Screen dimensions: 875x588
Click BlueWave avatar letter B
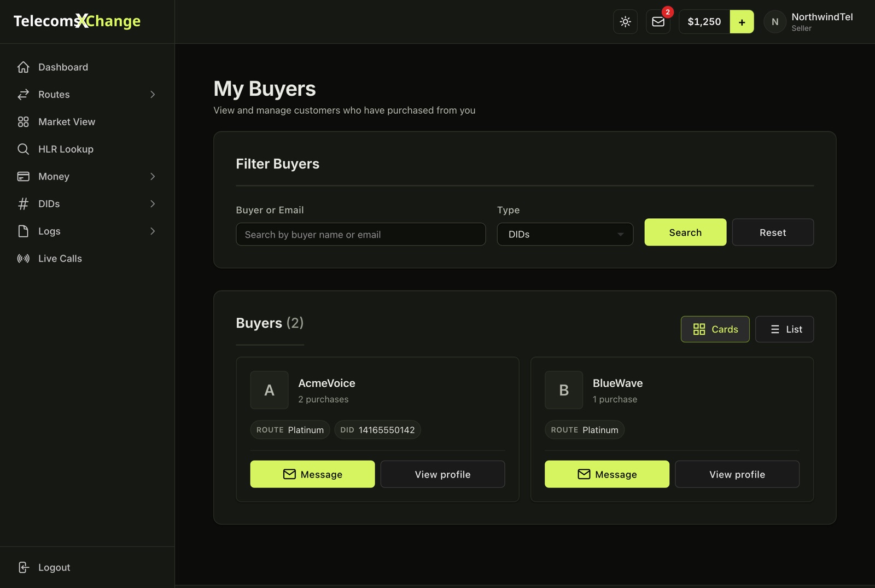click(564, 390)
